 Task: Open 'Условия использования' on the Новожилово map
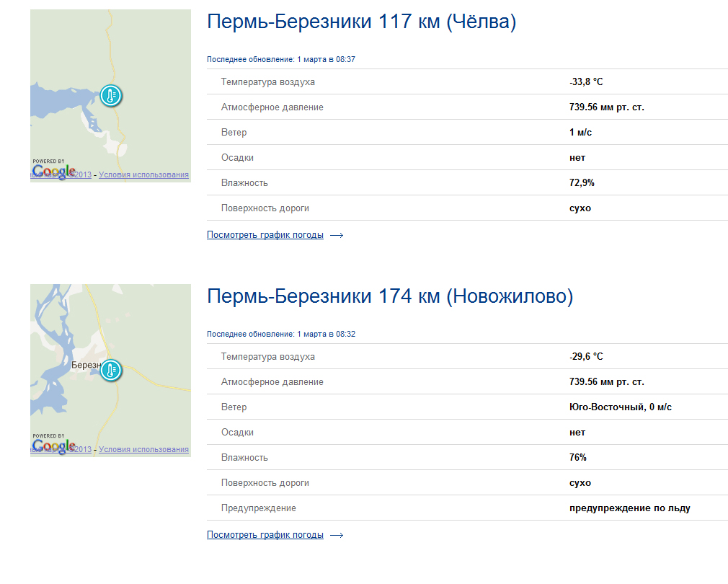tap(143, 449)
